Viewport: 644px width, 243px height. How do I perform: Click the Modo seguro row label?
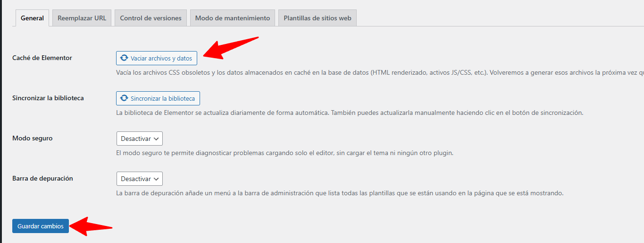pyautogui.click(x=32, y=138)
